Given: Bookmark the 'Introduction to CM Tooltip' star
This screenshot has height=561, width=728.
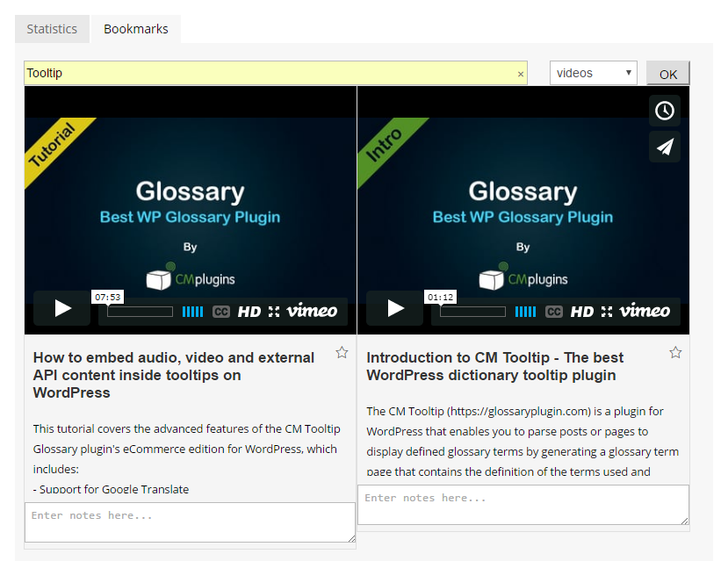Looking at the screenshot, I should tap(675, 353).
